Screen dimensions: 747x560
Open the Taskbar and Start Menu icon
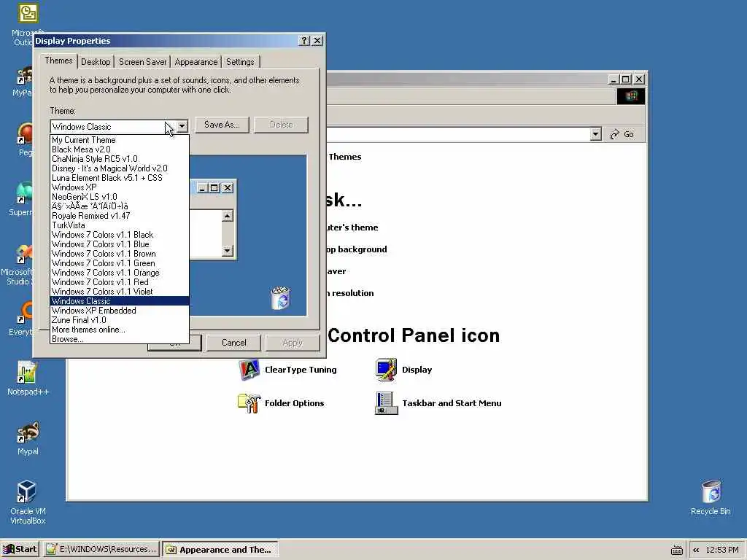pos(438,403)
